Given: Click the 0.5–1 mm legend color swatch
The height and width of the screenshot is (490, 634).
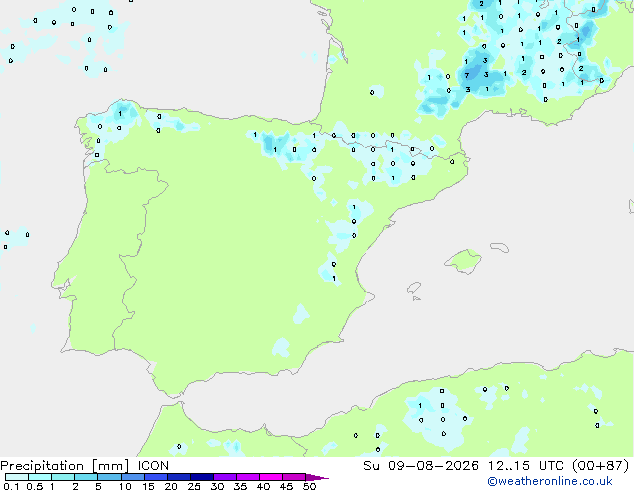Looking at the screenshot, I should pos(40,477).
